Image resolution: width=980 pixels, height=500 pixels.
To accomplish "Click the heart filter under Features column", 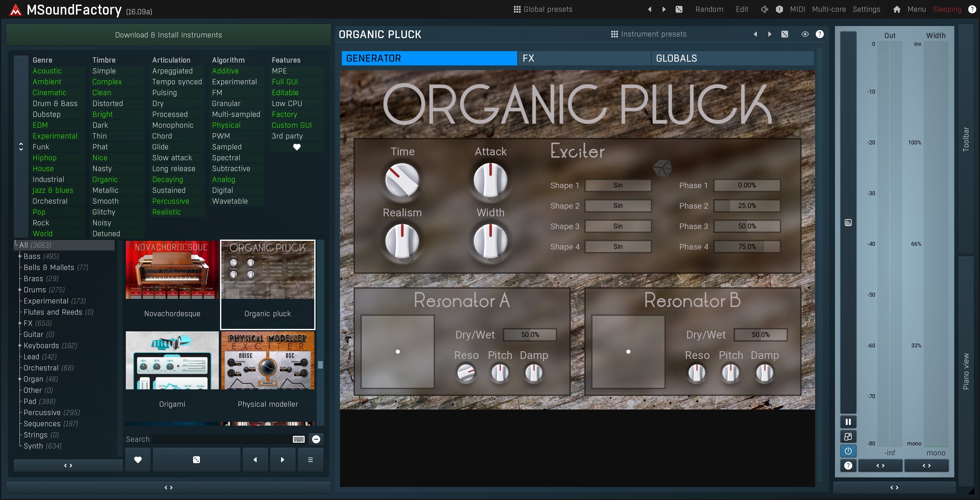I will [x=297, y=147].
